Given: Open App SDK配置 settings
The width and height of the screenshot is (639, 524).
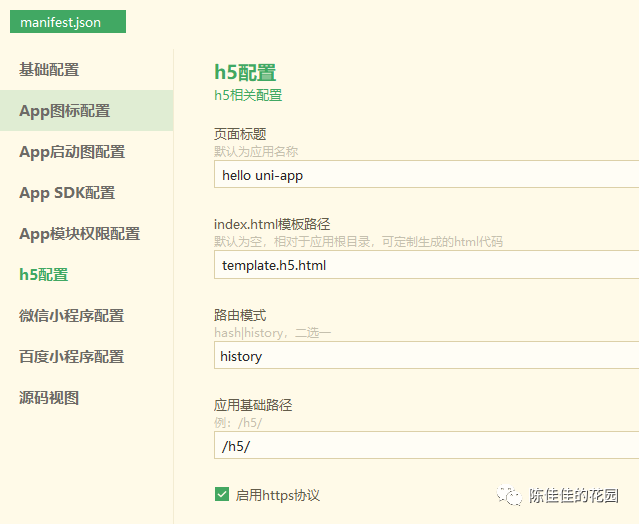Looking at the screenshot, I should [x=67, y=193].
